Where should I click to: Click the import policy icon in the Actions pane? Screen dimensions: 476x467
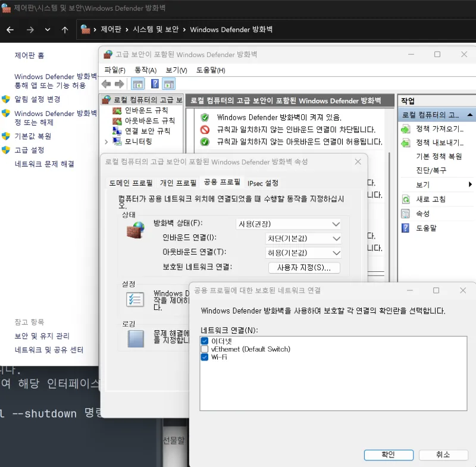pos(406,128)
